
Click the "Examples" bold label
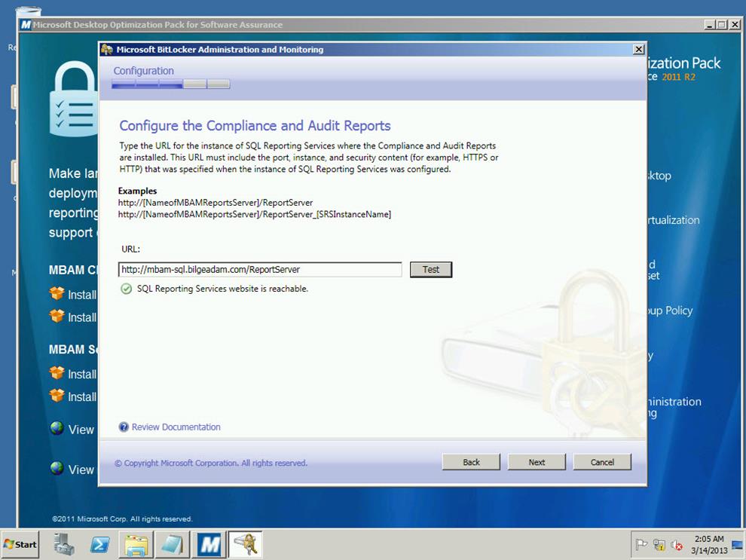pos(137,191)
